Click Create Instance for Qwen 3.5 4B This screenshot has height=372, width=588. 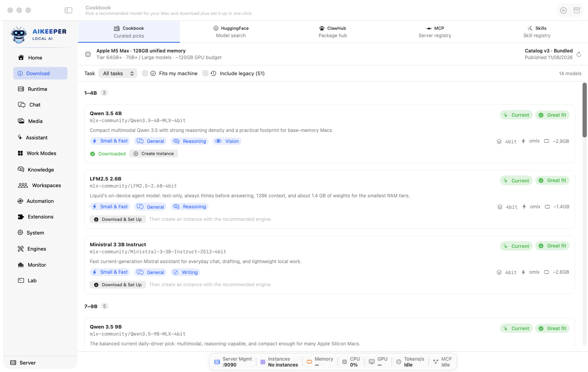154,153
